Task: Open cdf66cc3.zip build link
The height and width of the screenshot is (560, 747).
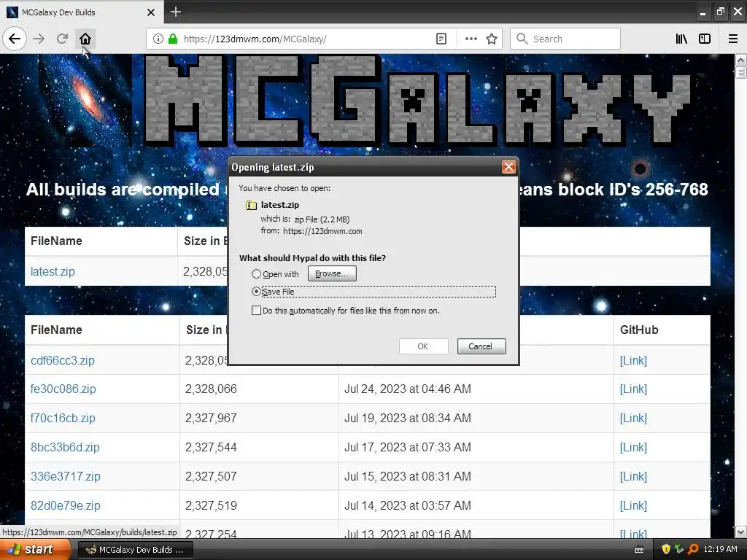Action: pyautogui.click(x=63, y=360)
